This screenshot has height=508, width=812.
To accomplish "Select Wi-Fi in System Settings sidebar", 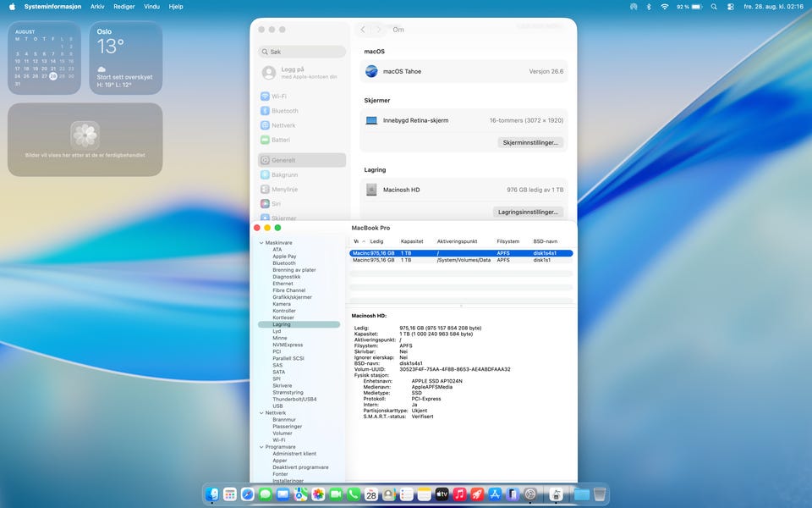I will coord(302,97).
